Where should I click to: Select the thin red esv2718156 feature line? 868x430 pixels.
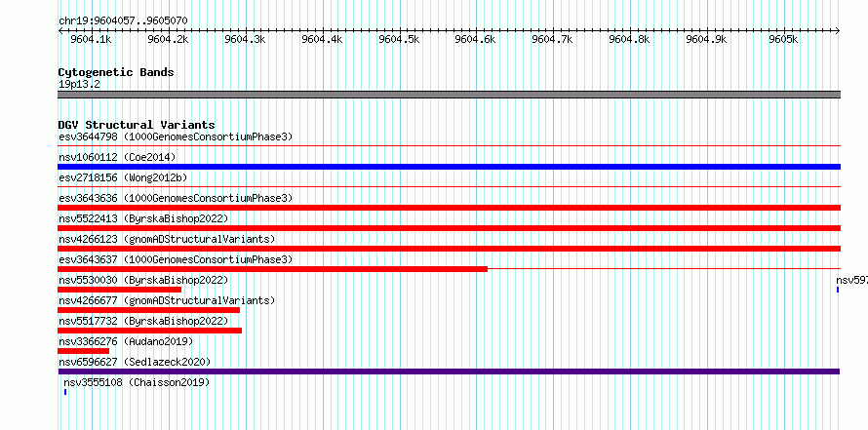tap(449, 187)
